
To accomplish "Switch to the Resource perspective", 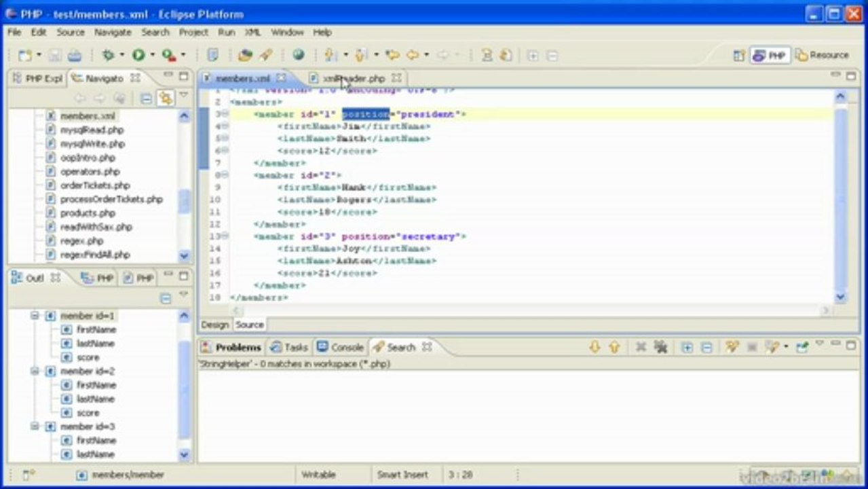I will [x=822, y=55].
